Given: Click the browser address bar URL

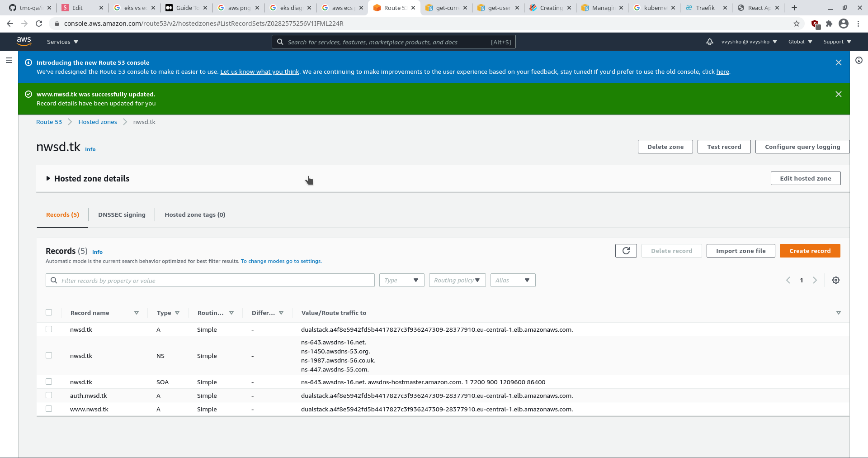Looking at the screenshot, I should [x=203, y=24].
